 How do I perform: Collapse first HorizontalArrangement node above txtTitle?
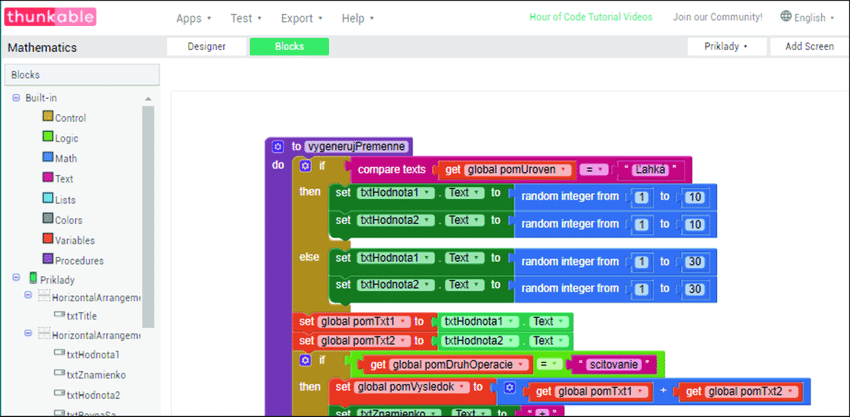[28, 294]
